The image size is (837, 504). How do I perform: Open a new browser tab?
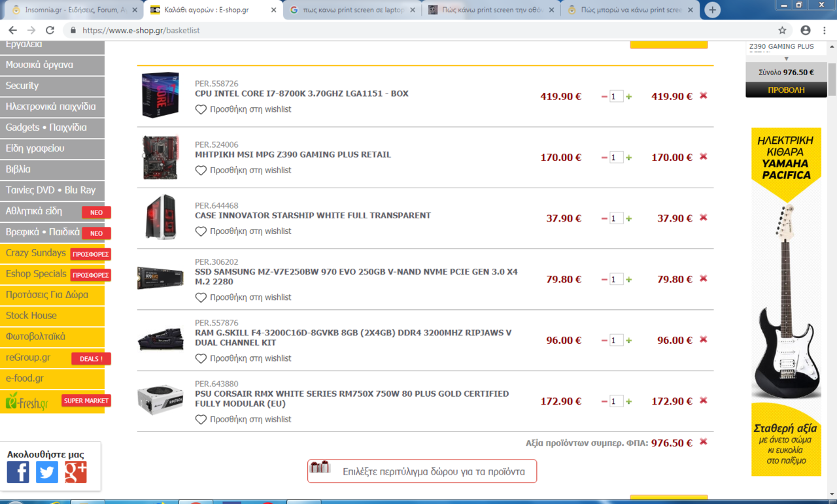pos(712,10)
